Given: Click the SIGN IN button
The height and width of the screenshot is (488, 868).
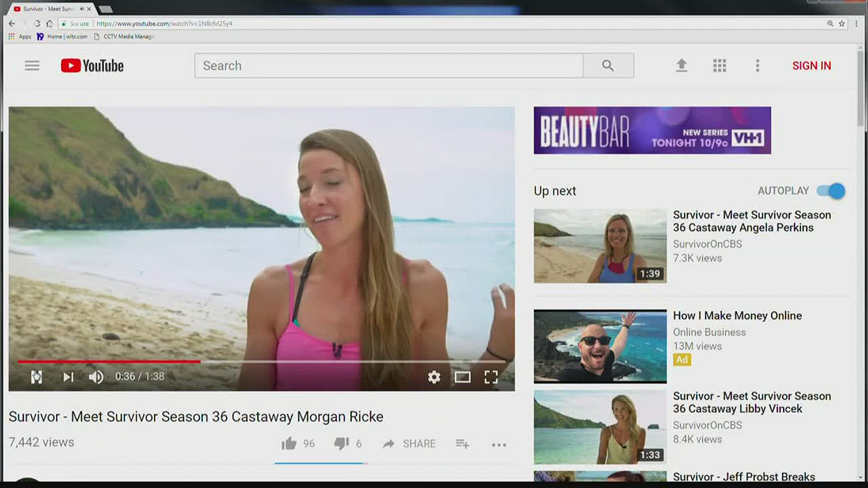Looking at the screenshot, I should pos(811,66).
